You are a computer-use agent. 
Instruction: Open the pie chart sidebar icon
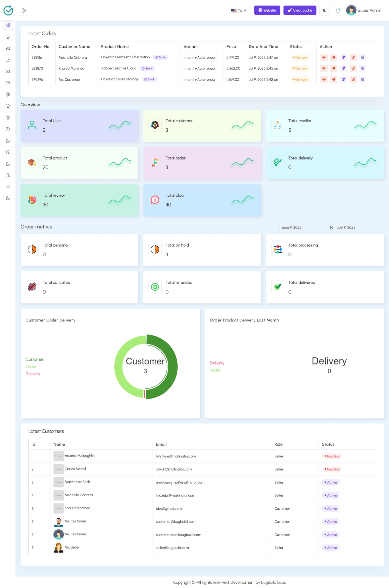[x=8, y=129]
